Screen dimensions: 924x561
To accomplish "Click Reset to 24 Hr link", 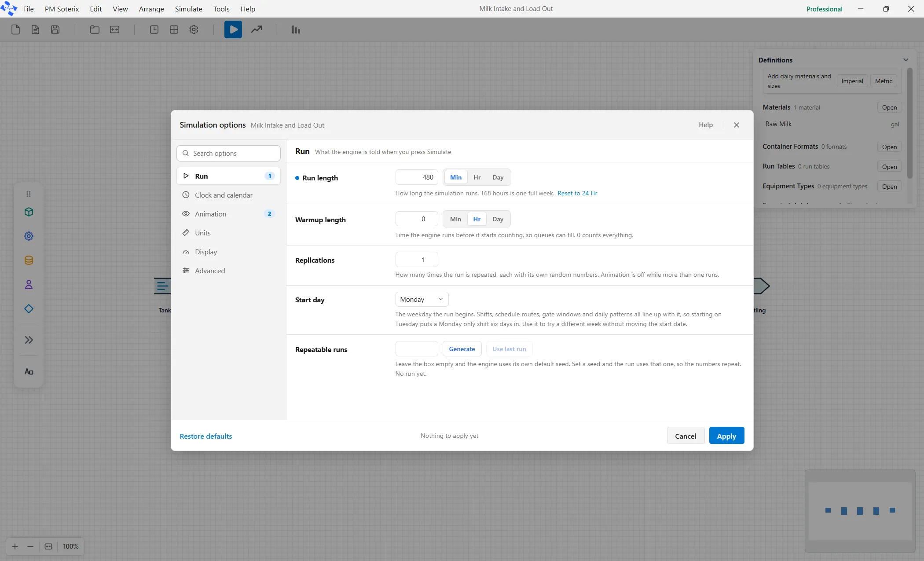I will click(x=577, y=193).
